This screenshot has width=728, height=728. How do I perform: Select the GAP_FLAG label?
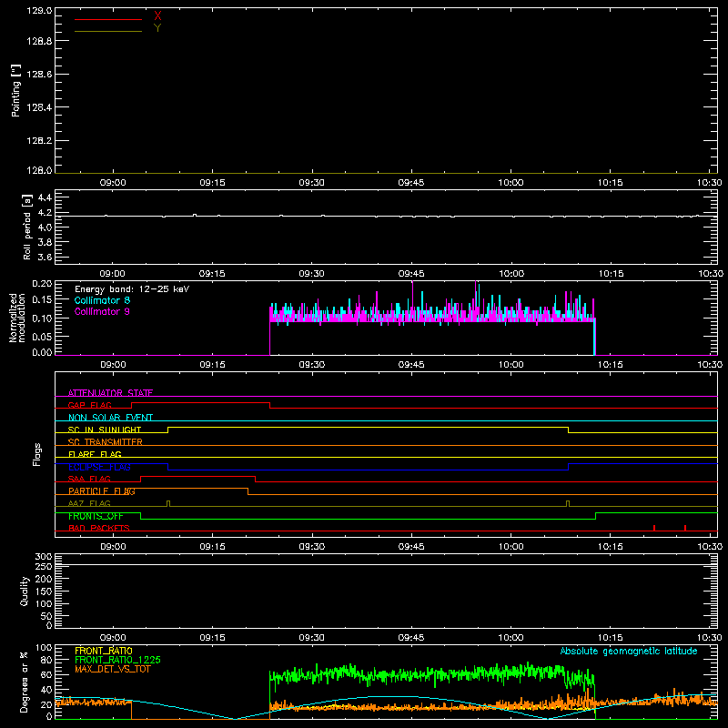coord(89,405)
